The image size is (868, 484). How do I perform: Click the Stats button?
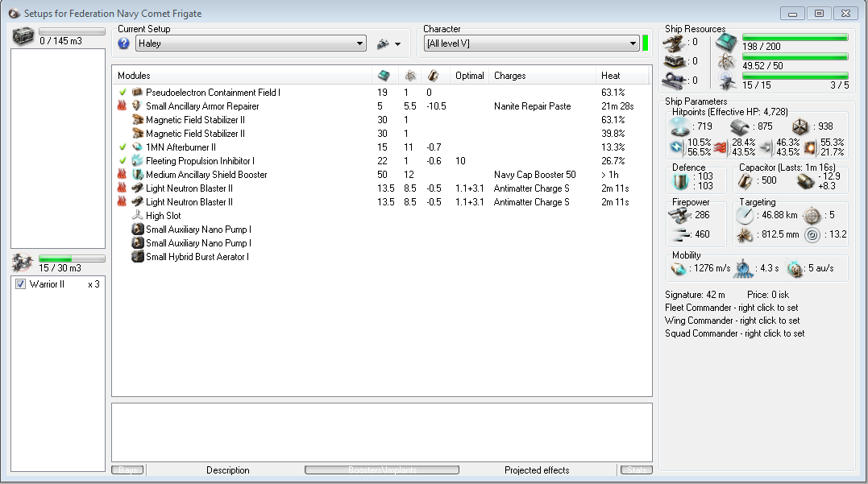637,470
